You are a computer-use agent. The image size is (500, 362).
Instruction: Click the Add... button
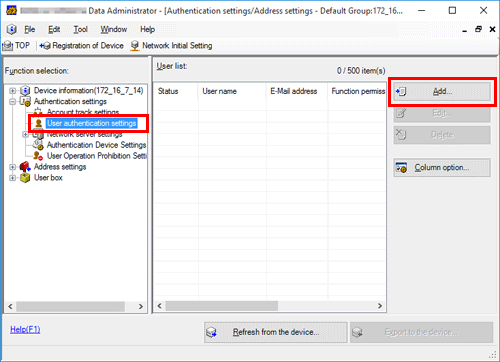(442, 91)
